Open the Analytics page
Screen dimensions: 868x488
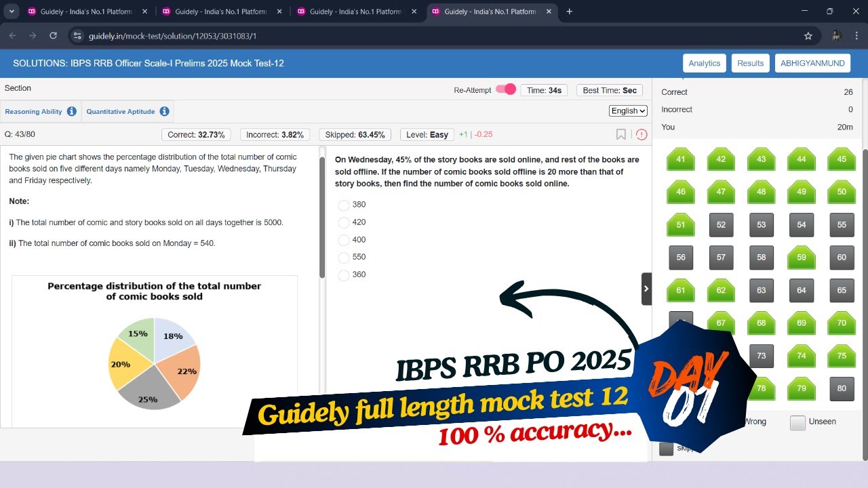click(705, 63)
